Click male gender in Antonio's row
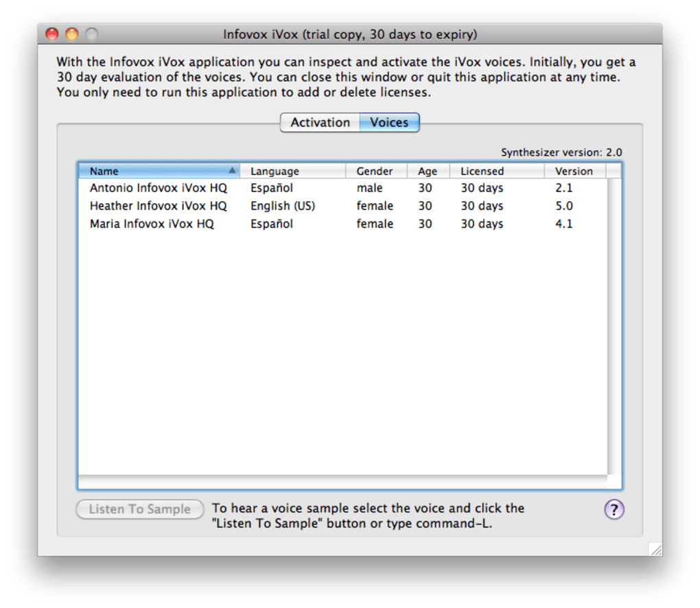 (369, 188)
